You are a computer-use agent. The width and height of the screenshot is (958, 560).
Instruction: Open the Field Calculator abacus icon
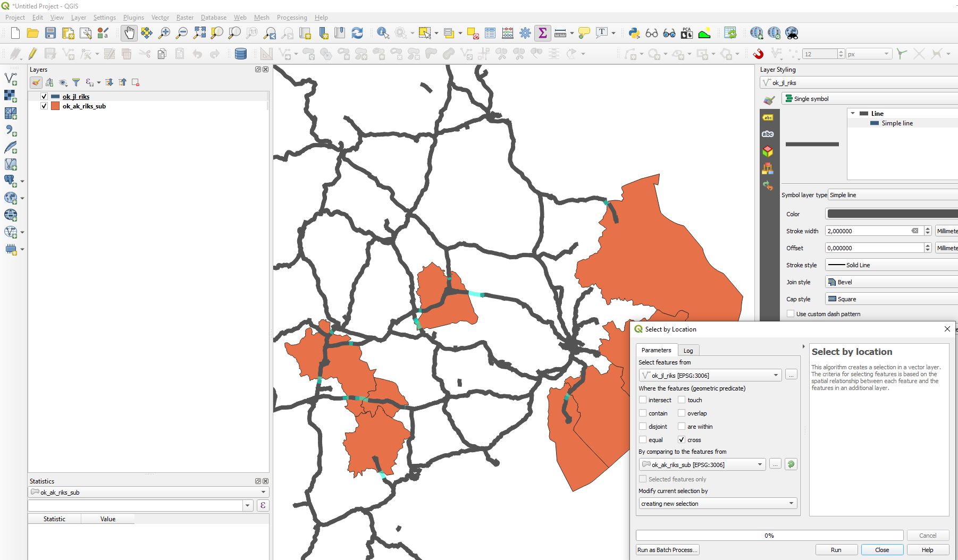[x=508, y=33]
